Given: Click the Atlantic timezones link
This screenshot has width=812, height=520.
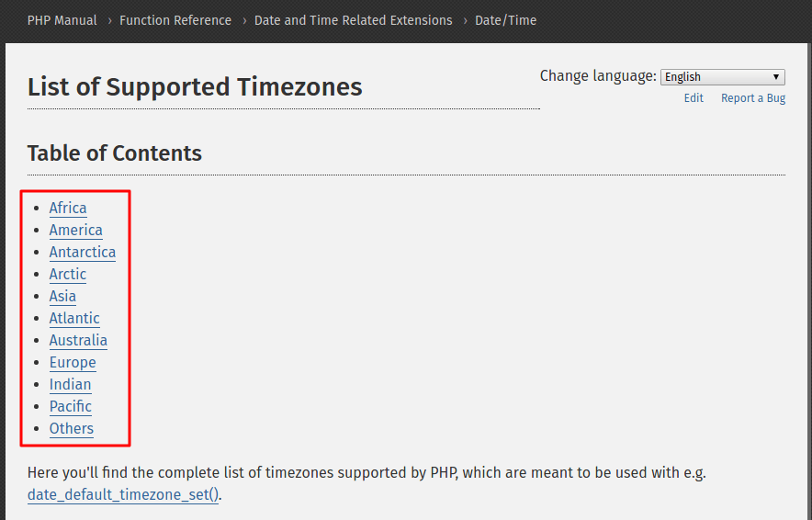Looking at the screenshot, I should point(74,319).
